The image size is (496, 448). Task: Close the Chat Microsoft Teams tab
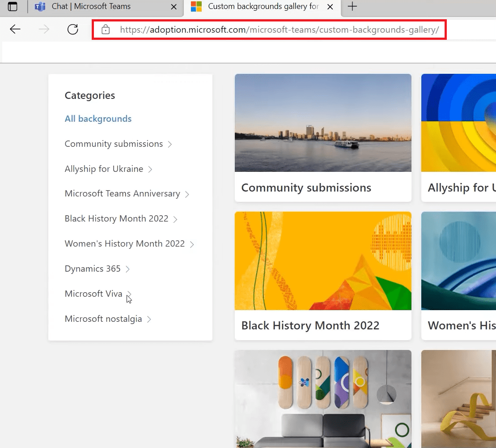click(x=174, y=7)
